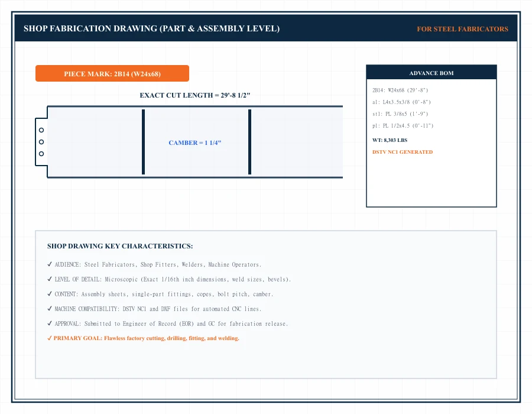Select the BOM row with "L4x3.5x3/8 (0'-8")"
The image size is (532, 414).
(401, 102)
